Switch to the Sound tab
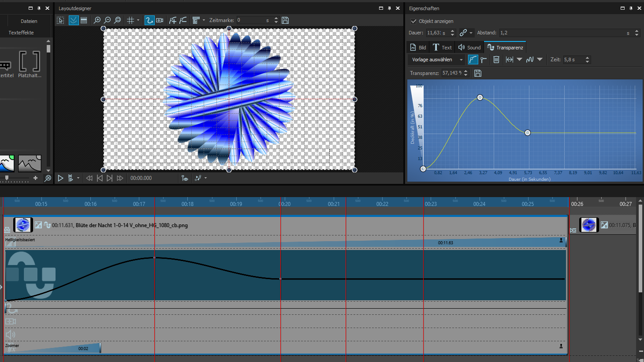The width and height of the screenshot is (644, 362). [469, 48]
